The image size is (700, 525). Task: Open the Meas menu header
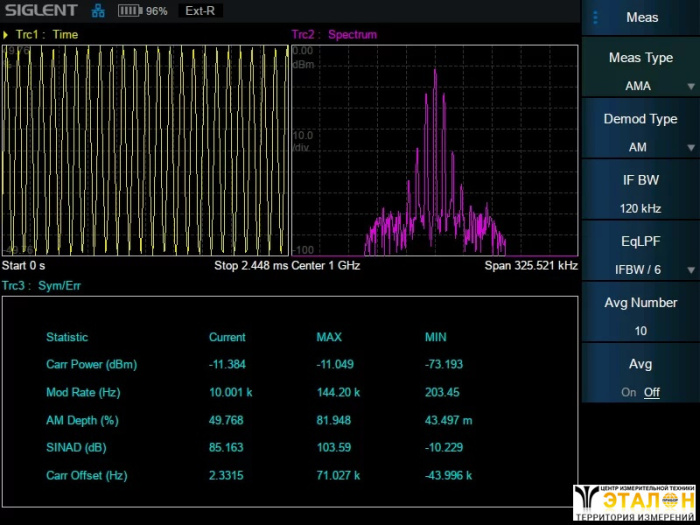641,17
